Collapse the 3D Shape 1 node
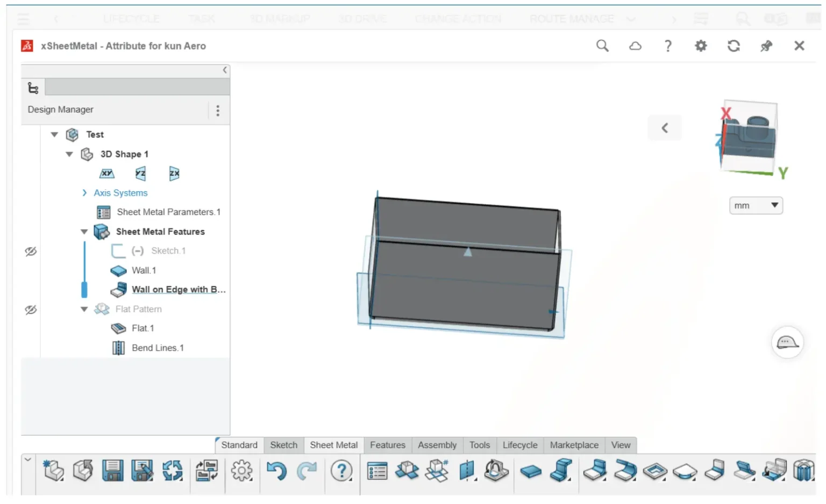 69,154
